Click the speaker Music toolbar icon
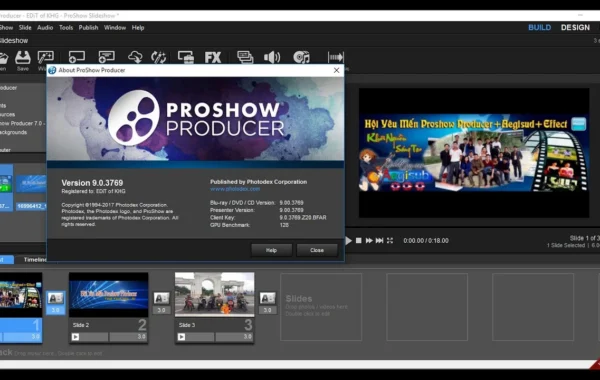600x380 pixels. point(272,57)
